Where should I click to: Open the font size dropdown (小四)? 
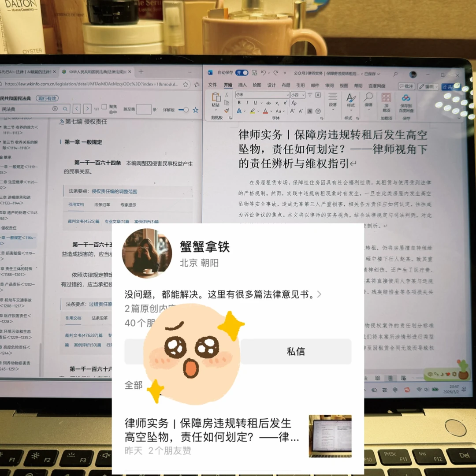pyautogui.click(x=303, y=95)
